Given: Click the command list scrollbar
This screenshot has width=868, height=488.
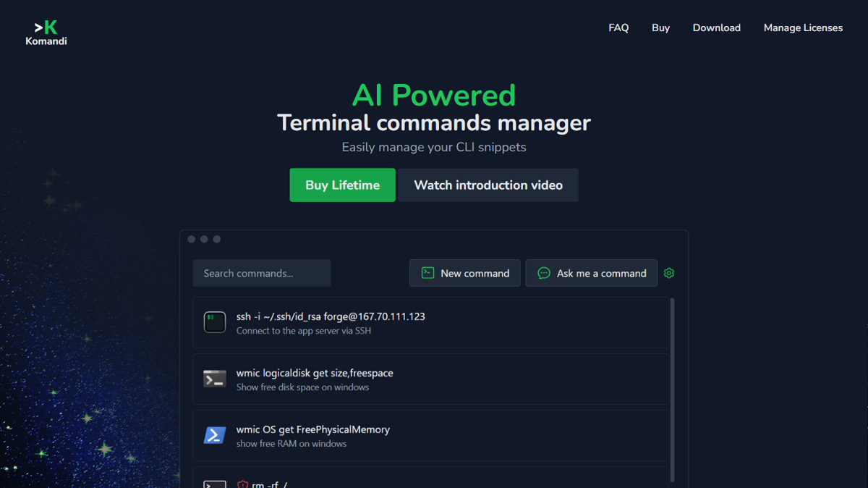Looking at the screenshot, I should pyautogui.click(x=673, y=390).
